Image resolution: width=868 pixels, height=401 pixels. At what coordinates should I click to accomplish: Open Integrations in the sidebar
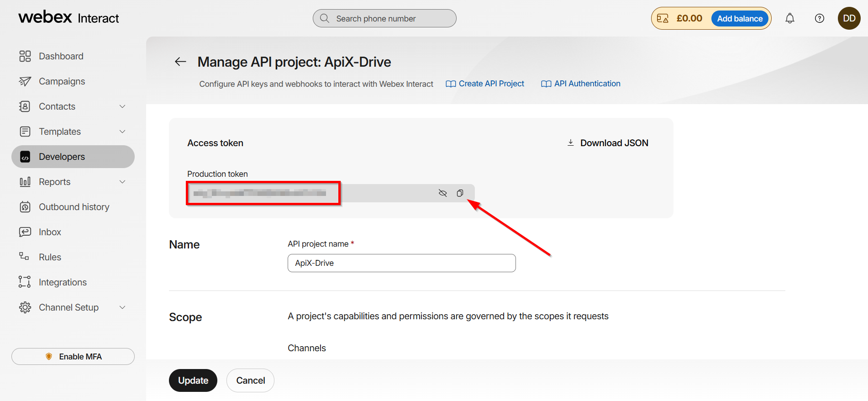pyautogui.click(x=73, y=282)
